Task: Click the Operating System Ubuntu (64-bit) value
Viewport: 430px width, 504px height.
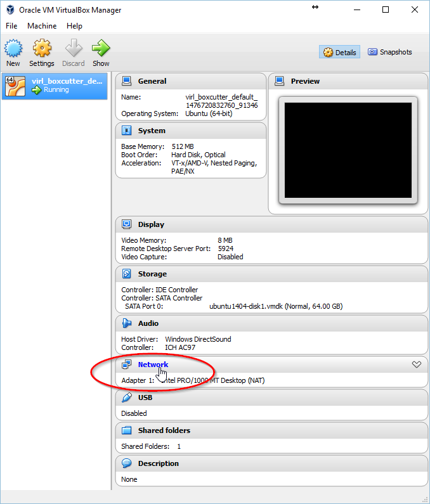Action: [209, 113]
